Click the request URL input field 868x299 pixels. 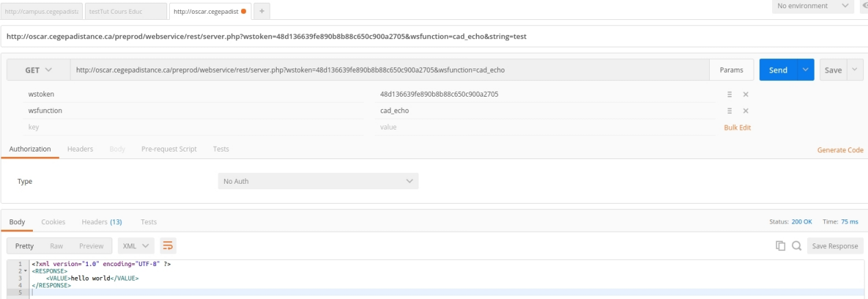(x=389, y=70)
